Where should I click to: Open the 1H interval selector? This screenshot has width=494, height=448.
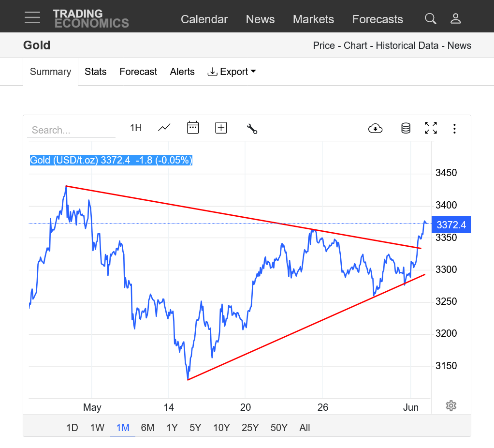coord(136,128)
